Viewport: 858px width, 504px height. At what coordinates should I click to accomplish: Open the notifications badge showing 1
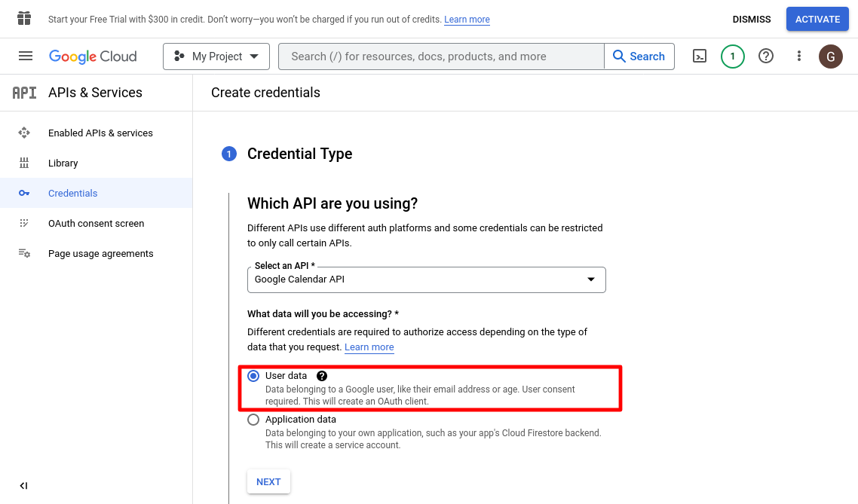[x=732, y=57]
